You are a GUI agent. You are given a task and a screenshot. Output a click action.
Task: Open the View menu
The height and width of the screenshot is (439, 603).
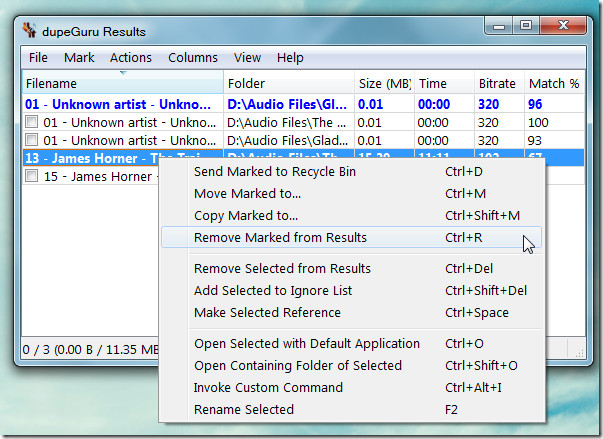click(x=247, y=58)
